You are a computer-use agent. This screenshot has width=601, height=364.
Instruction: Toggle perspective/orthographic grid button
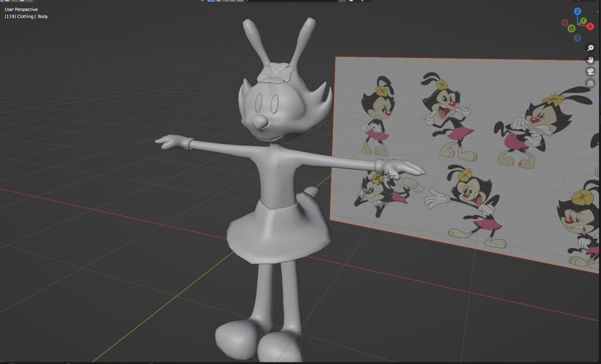[x=590, y=83]
